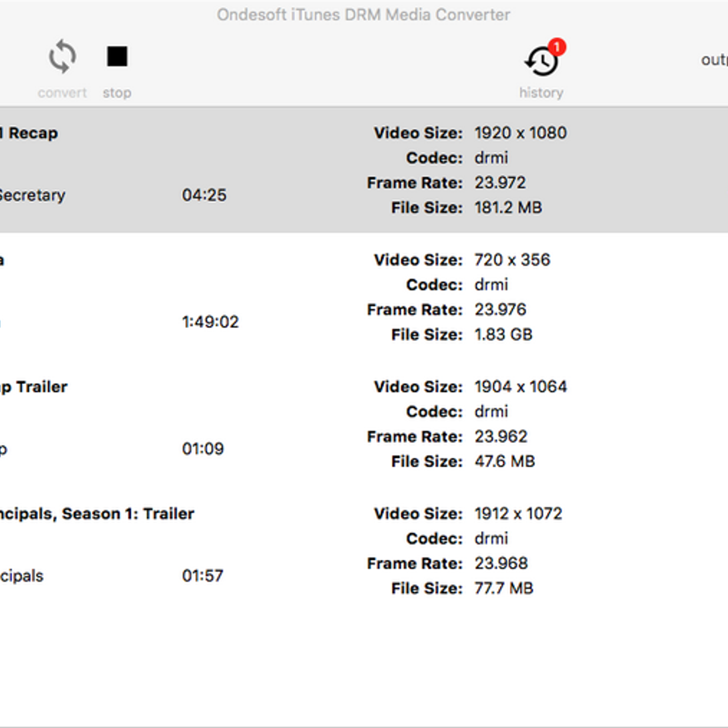Click Codec value drmi in 1904 x 1064 row
The image size is (728, 728).
pos(491,412)
